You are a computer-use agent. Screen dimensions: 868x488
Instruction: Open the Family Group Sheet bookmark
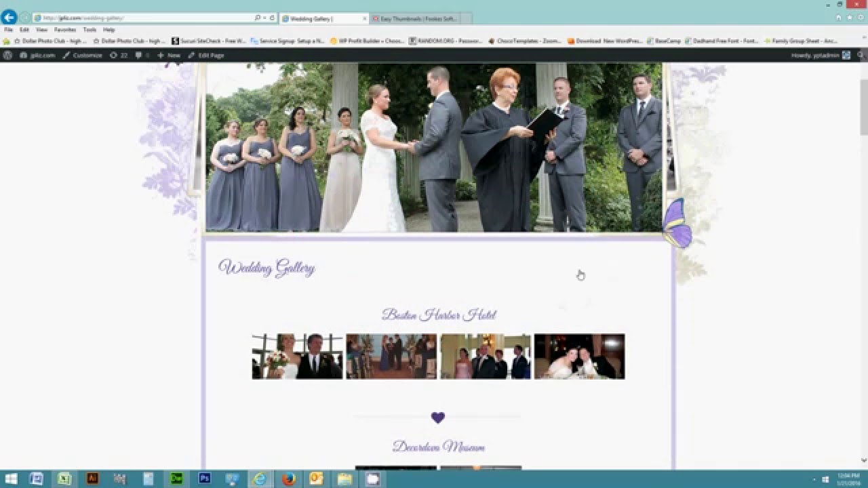801,41
